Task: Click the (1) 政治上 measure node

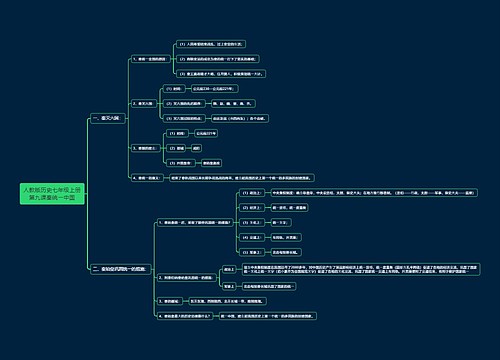Action: coord(252,193)
